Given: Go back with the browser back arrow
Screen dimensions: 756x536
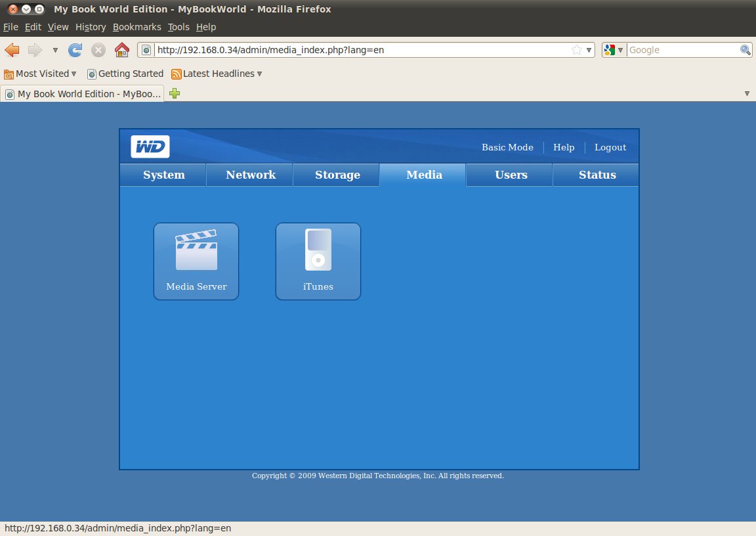Looking at the screenshot, I should coord(12,50).
